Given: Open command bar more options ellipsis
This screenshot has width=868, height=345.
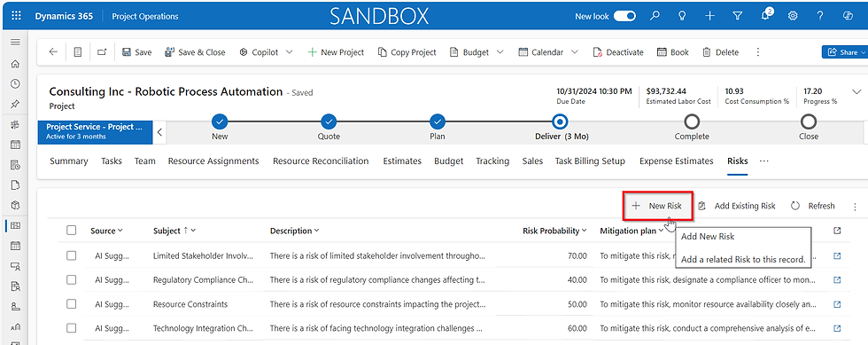Looking at the screenshot, I should click(x=758, y=52).
